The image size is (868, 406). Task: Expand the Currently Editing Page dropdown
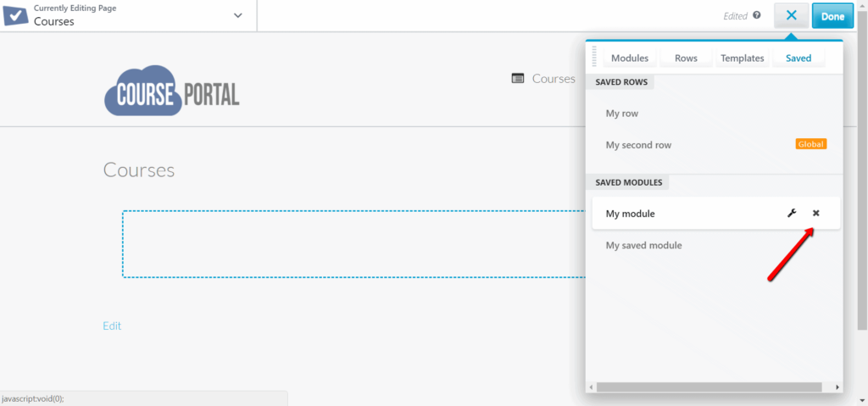click(x=237, y=15)
